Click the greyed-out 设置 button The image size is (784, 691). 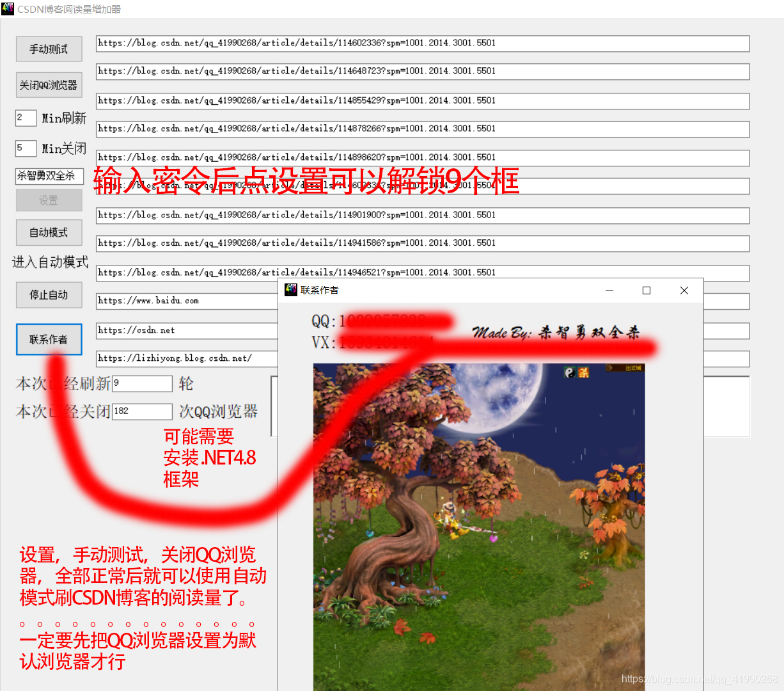[x=49, y=200]
